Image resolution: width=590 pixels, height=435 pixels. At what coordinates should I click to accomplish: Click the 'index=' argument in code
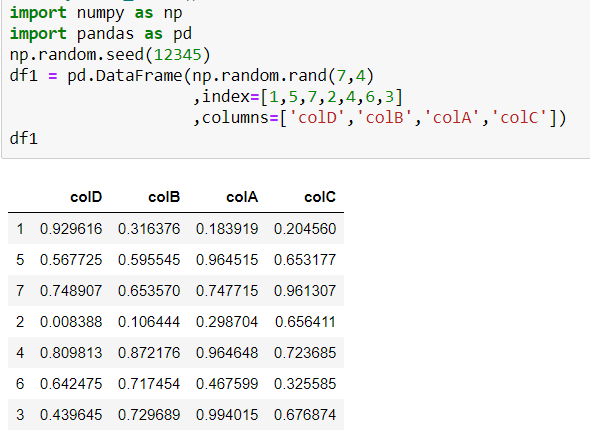[231, 97]
